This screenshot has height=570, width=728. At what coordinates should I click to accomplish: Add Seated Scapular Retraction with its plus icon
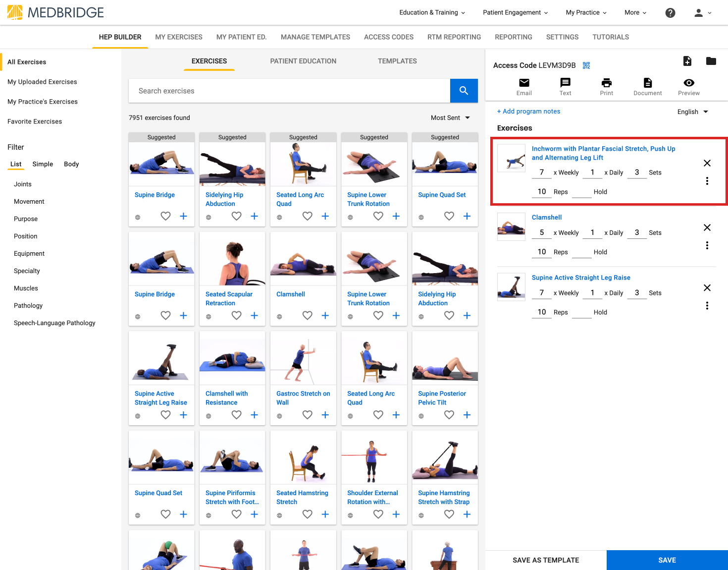[x=254, y=316]
